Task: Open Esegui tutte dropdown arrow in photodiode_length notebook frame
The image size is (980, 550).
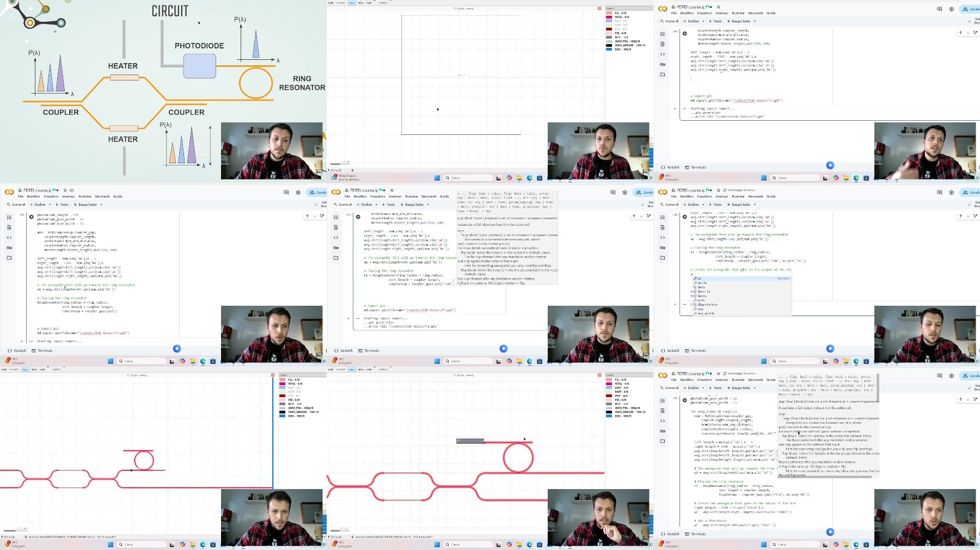Action: (x=101, y=205)
